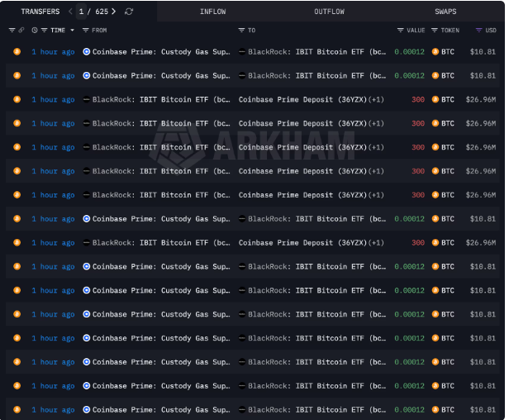Open the FROM column filter
The height and width of the screenshot is (420, 509).
coord(86,30)
